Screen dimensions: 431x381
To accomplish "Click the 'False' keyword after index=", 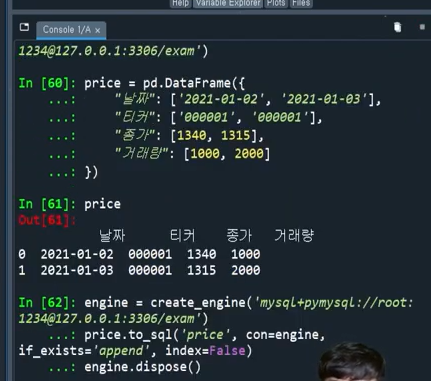I will coord(227,351).
